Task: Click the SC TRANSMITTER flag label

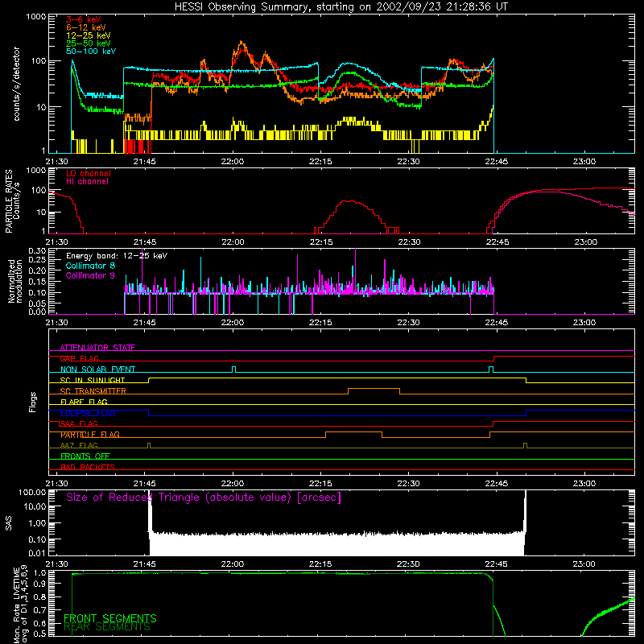Action: pos(93,391)
